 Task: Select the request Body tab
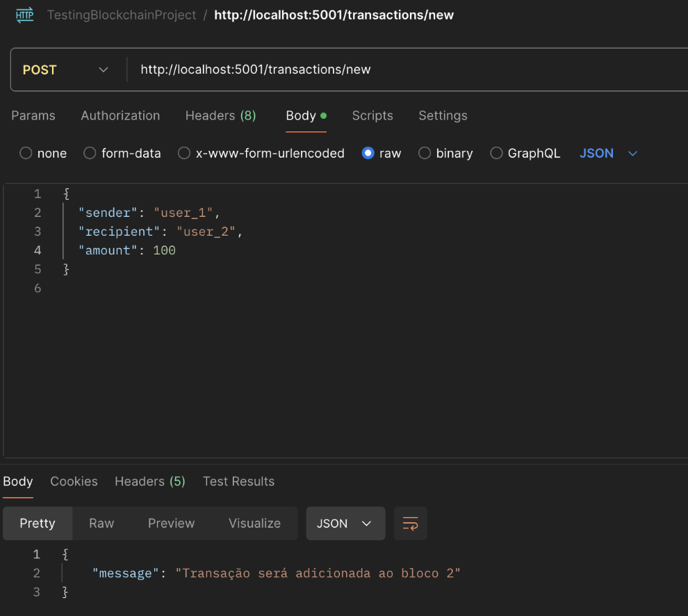pyautogui.click(x=306, y=115)
